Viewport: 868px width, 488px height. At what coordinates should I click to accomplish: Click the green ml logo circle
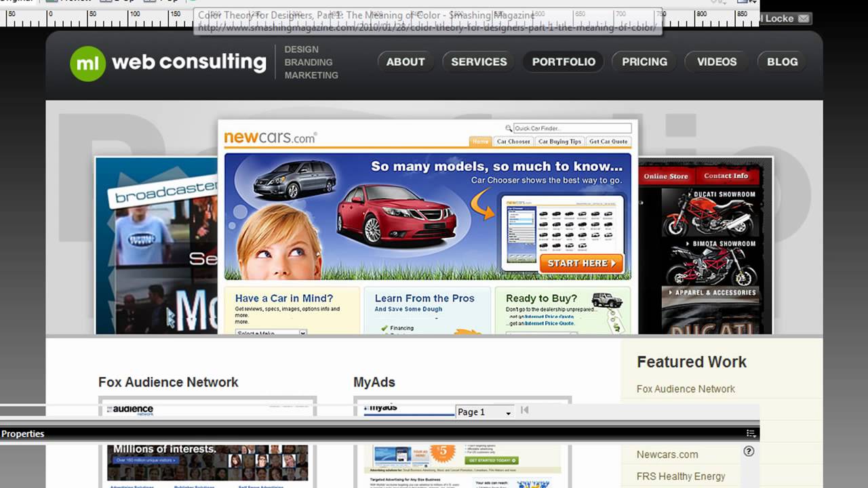coord(87,63)
